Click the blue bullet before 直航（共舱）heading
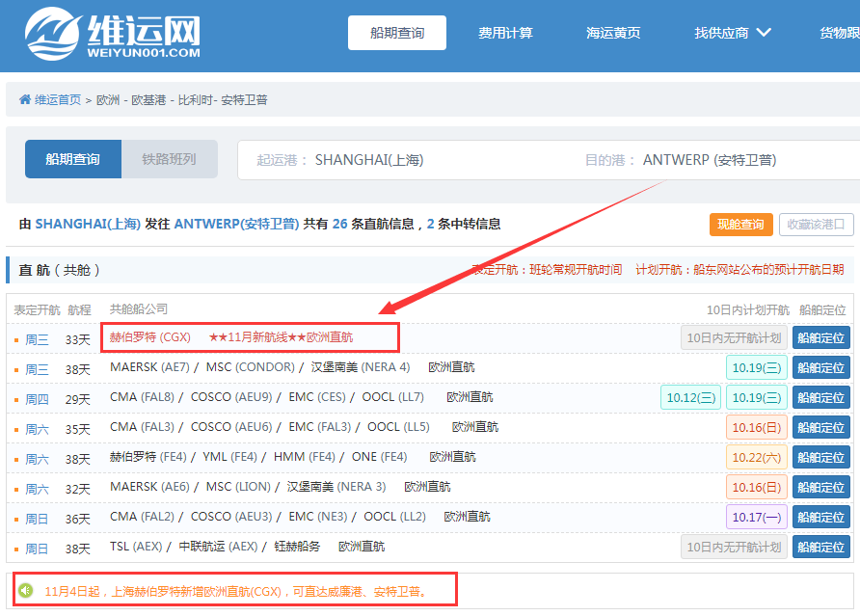Image resolution: width=860 pixels, height=616 pixels. click(9, 271)
